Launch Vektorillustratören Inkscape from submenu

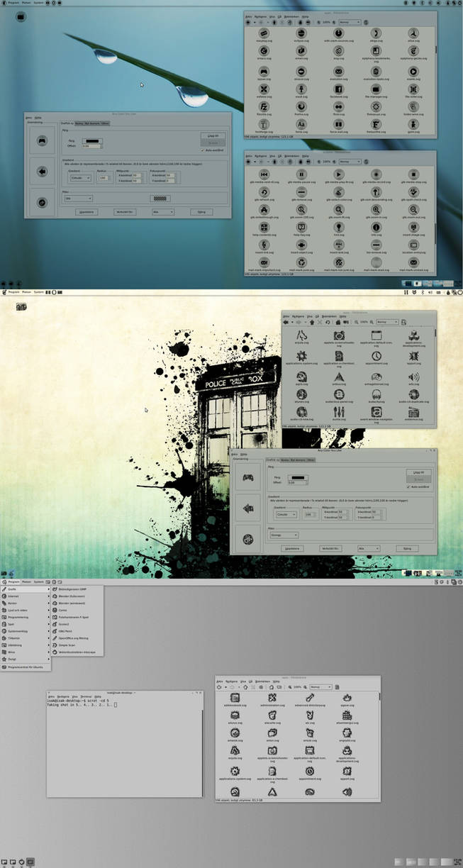[77, 652]
